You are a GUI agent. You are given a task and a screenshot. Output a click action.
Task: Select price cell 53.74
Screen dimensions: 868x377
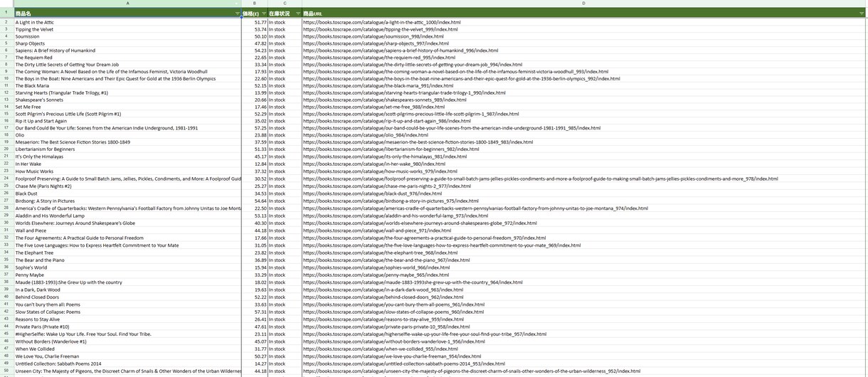255,29
